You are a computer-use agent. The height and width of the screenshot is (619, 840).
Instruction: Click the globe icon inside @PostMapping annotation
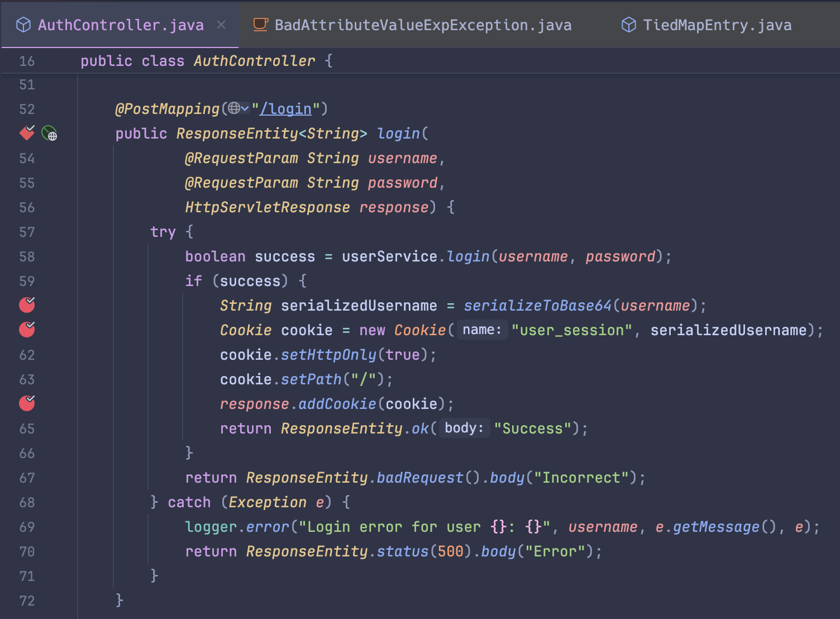(235, 108)
